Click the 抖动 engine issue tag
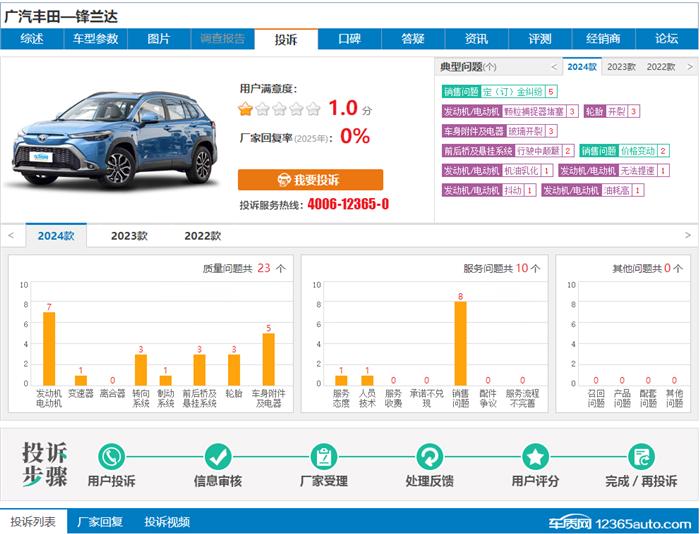Image resolution: width=700 pixels, height=534 pixels. [x=489, y=190]
